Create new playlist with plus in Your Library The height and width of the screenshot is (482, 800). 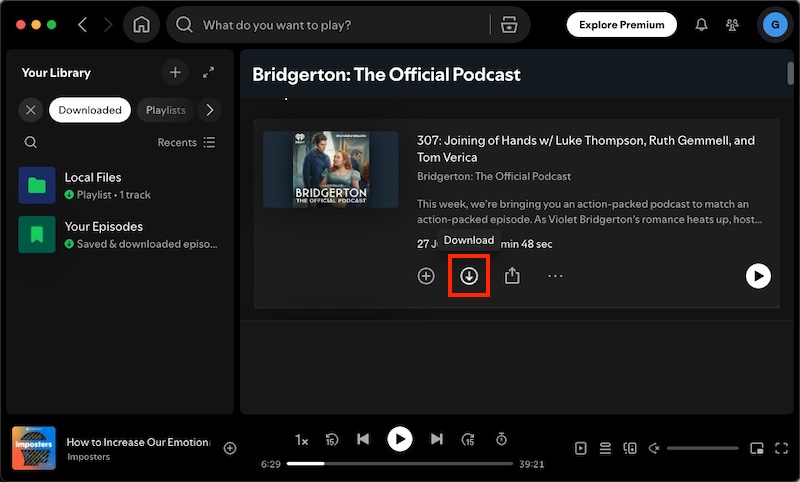175,72
